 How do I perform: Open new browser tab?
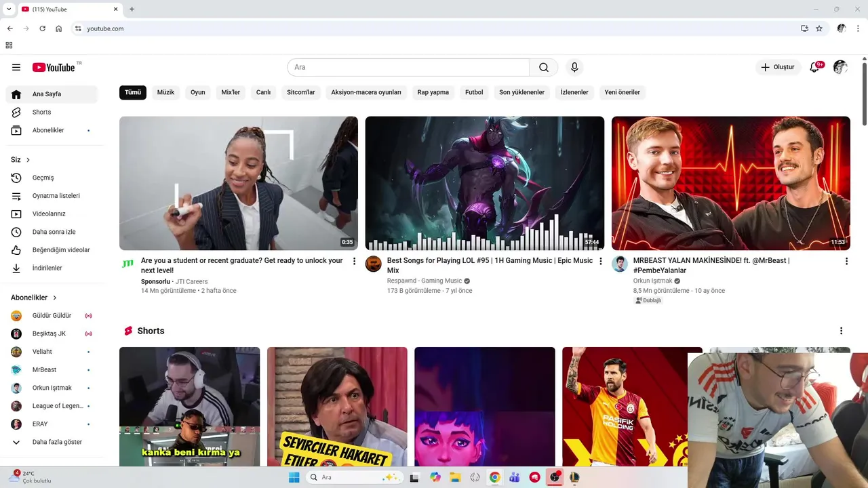(132, 9)
